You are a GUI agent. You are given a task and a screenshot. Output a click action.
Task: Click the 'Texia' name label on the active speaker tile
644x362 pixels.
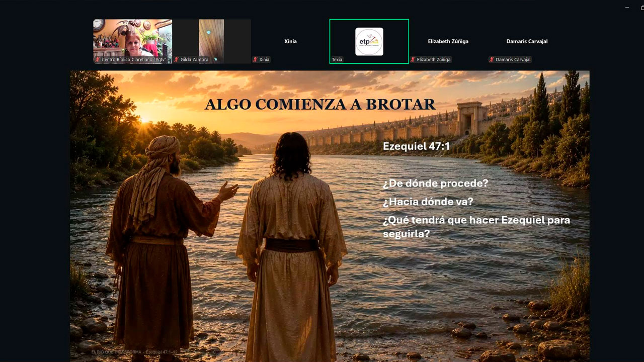337,60
